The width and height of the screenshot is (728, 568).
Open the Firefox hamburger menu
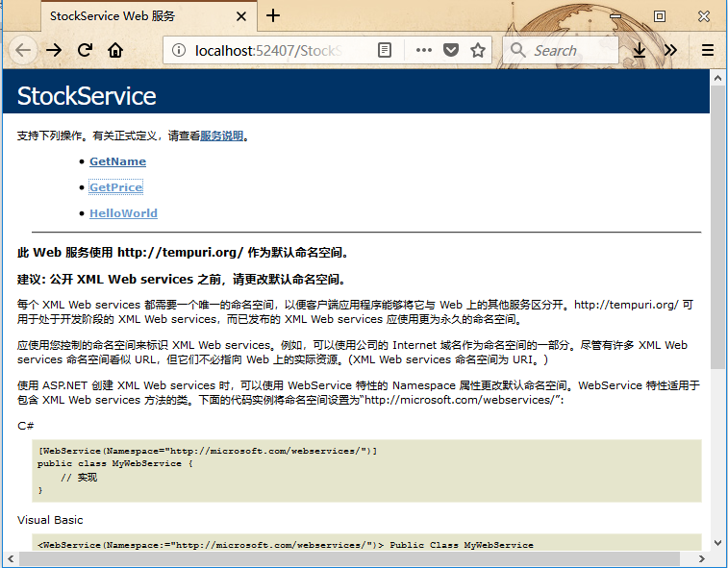pos(708,50)
